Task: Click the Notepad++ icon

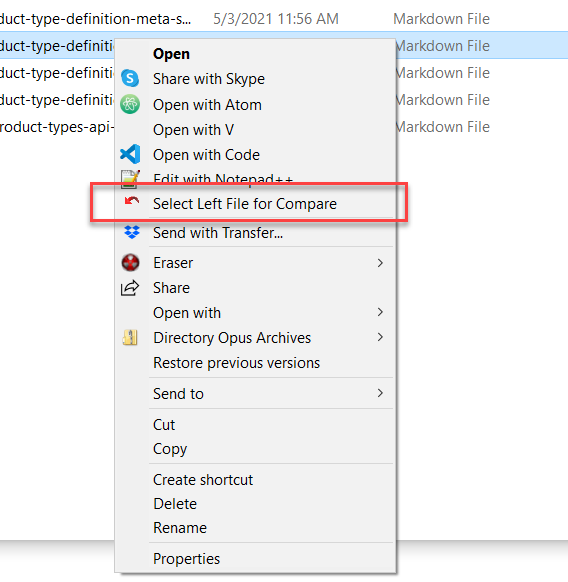Action: point(130,177)
